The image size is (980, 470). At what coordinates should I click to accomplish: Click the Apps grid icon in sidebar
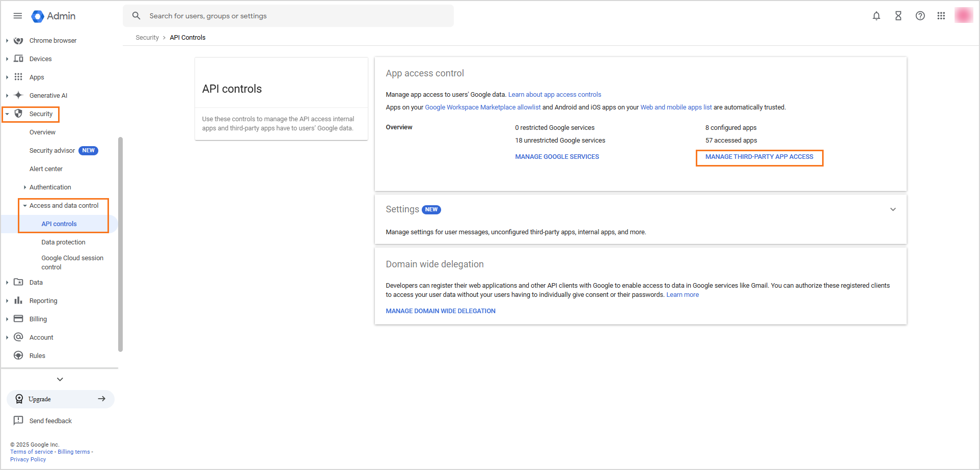pyautogui.click(x=18, y=77)
